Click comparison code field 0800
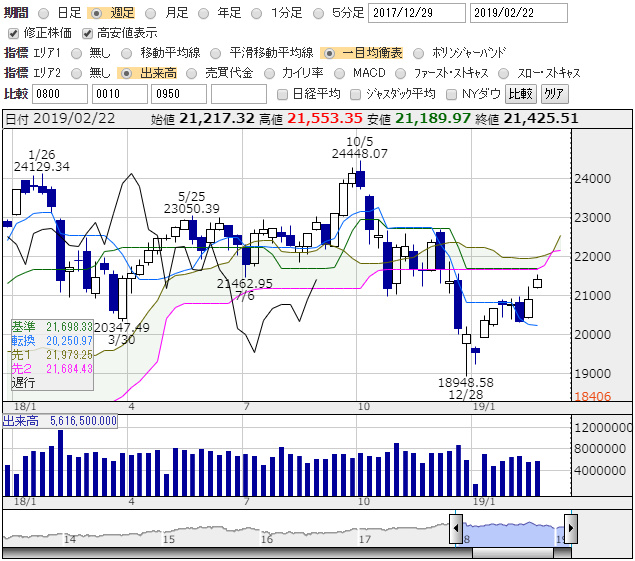 [60, 94]
